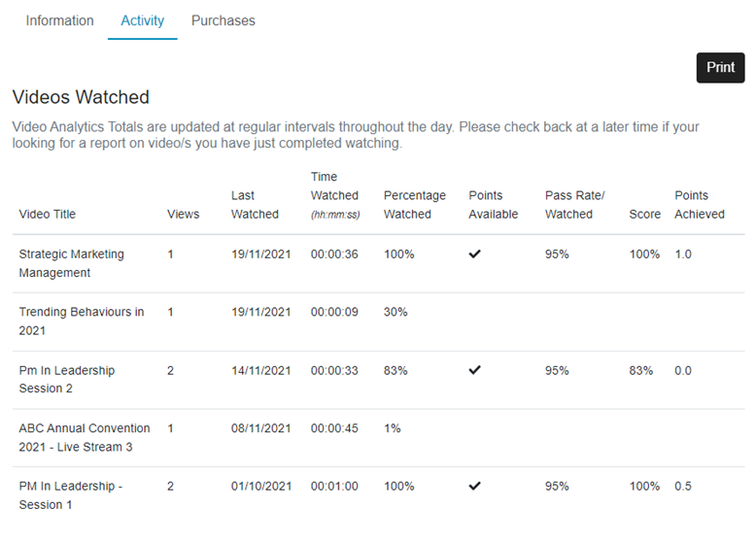Image resolution: width=756 pixels, height=541 pixels.
Task: Open the Strategic Marketing Management video row
Action: tap(72, 263)
